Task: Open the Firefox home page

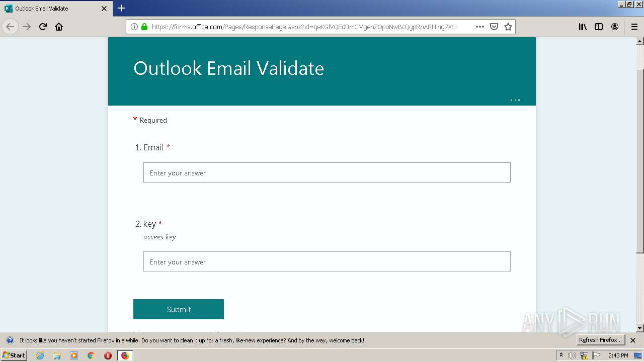Action: [59, 27]
